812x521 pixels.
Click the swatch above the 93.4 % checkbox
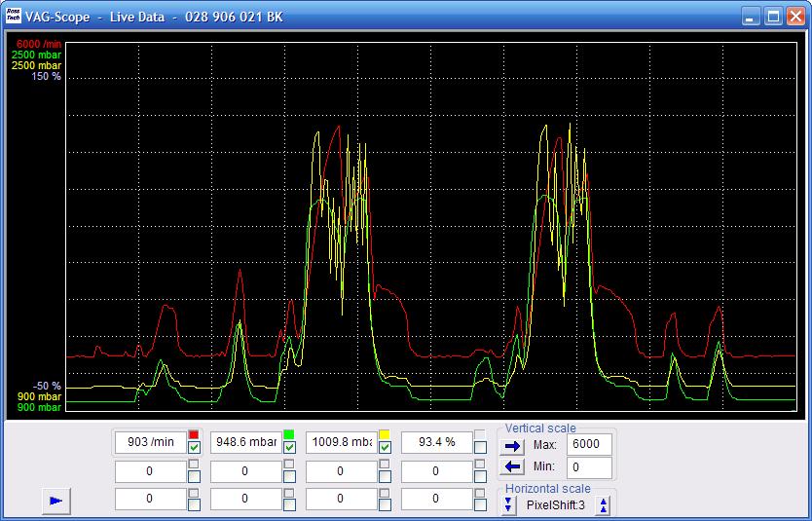480,434
